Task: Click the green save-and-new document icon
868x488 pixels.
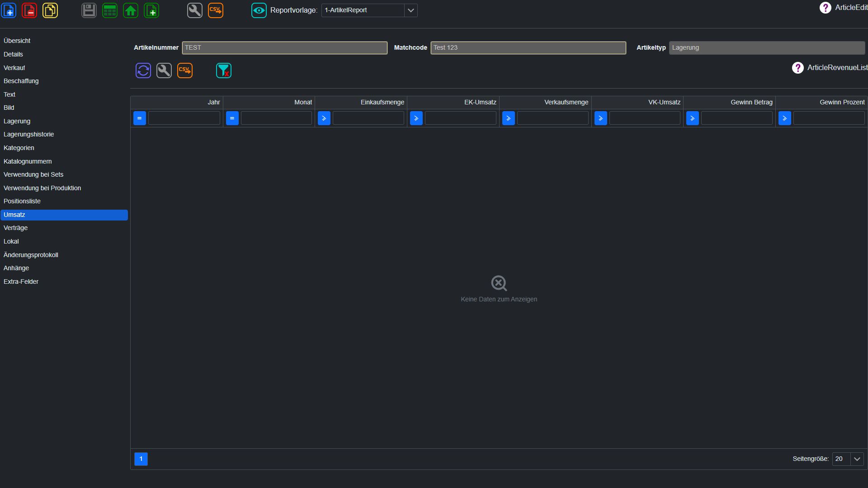Action: click(x=151, y=10)
